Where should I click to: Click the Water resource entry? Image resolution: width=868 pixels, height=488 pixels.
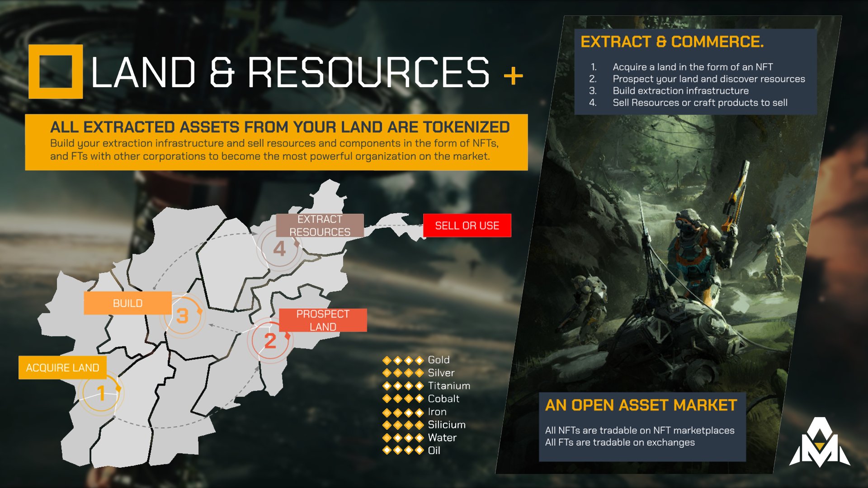[420, 437]
